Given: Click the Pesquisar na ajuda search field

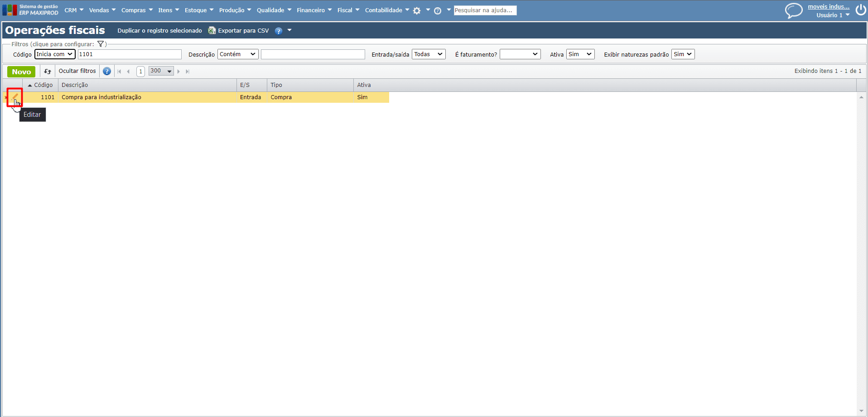Looking at the screenshot, I should coord(485,10).
